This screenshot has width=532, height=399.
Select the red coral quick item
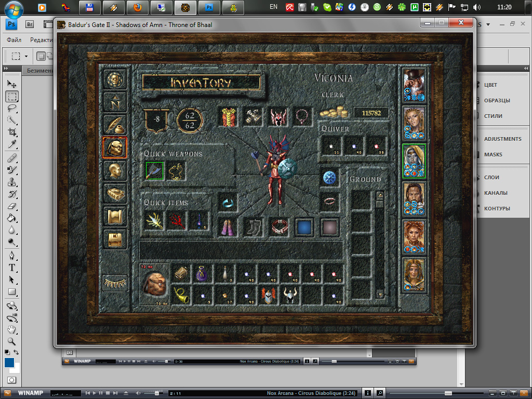point(176,221)
